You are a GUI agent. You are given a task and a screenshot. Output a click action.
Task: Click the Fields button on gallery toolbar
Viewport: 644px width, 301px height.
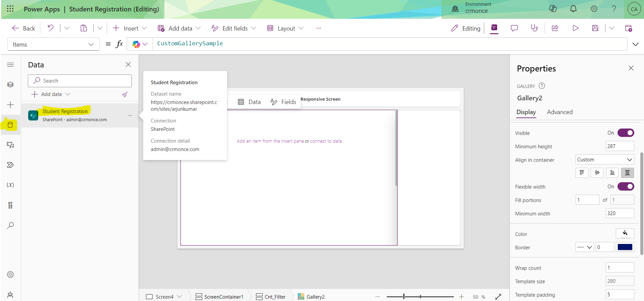coord(283,102)
